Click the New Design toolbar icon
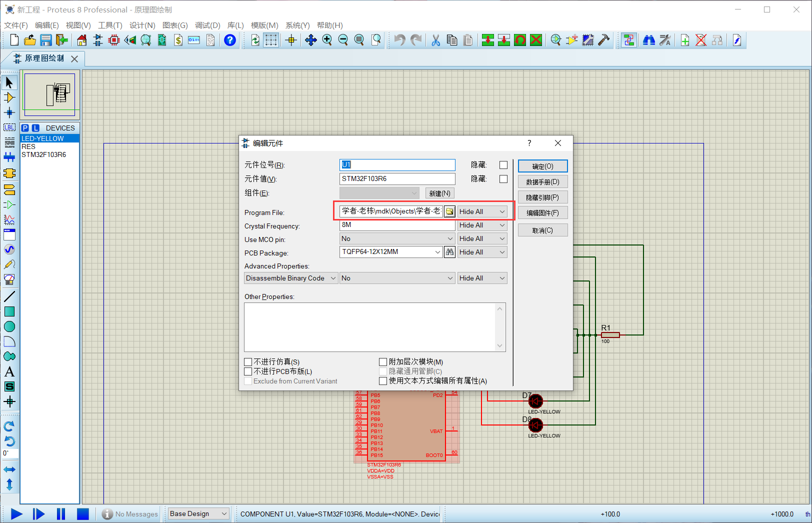Image resolution: width=812 pixels, height=523 pixels. [x=14, y=40]
